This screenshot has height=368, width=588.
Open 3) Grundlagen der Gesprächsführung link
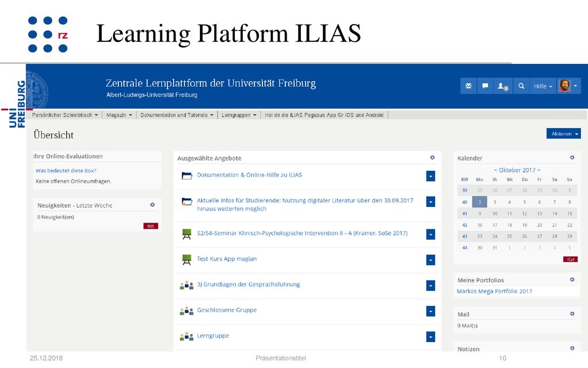point(248,284)
